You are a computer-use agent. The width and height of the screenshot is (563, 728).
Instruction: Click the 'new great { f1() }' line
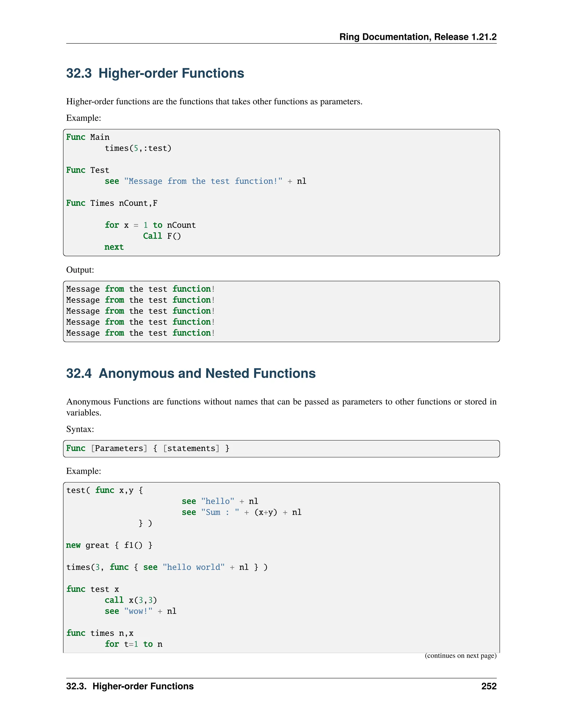tap(109, 545)
